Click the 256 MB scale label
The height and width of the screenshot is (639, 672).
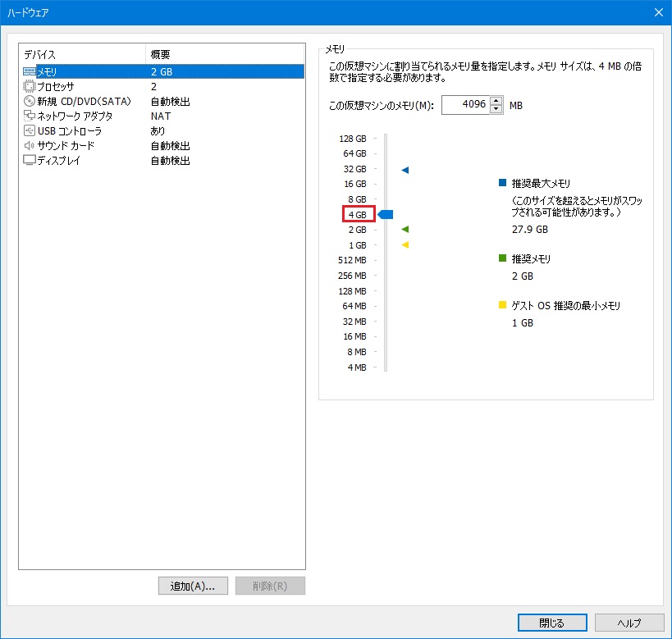[352, 276]
